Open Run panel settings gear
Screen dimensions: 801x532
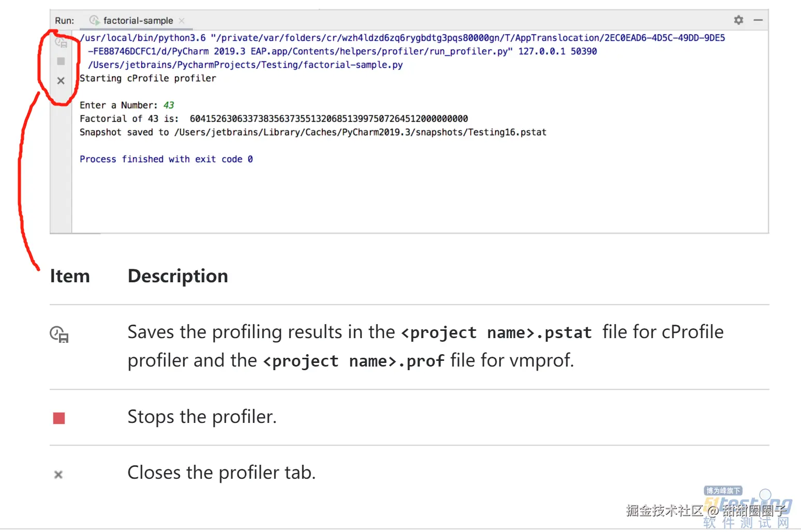point(738,20)
